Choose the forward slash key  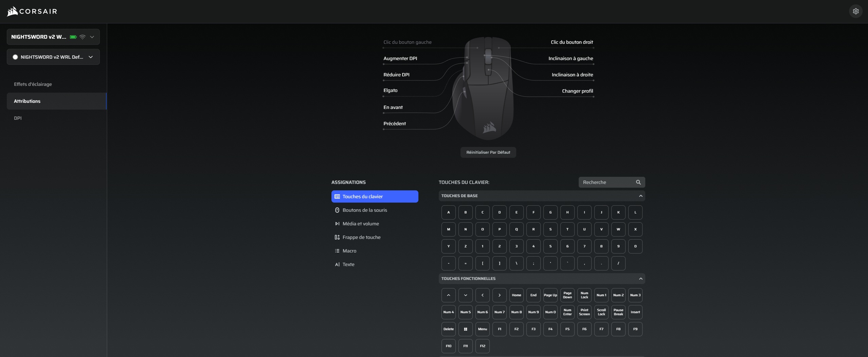618,263
